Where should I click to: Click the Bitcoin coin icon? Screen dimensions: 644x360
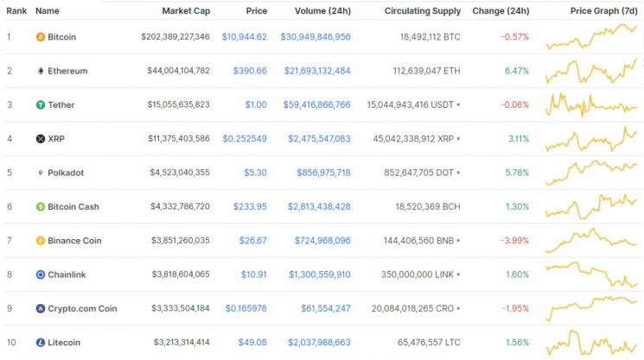pos(41,37)
